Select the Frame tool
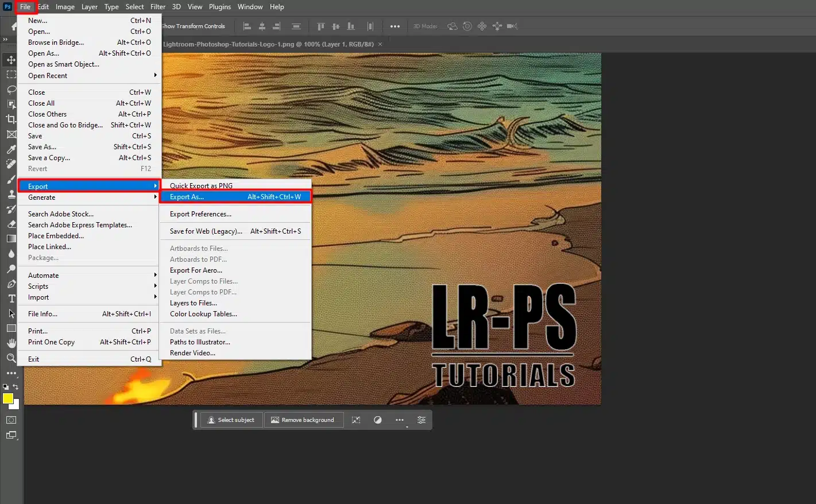816x504 pixels. (x=11, y=134)
